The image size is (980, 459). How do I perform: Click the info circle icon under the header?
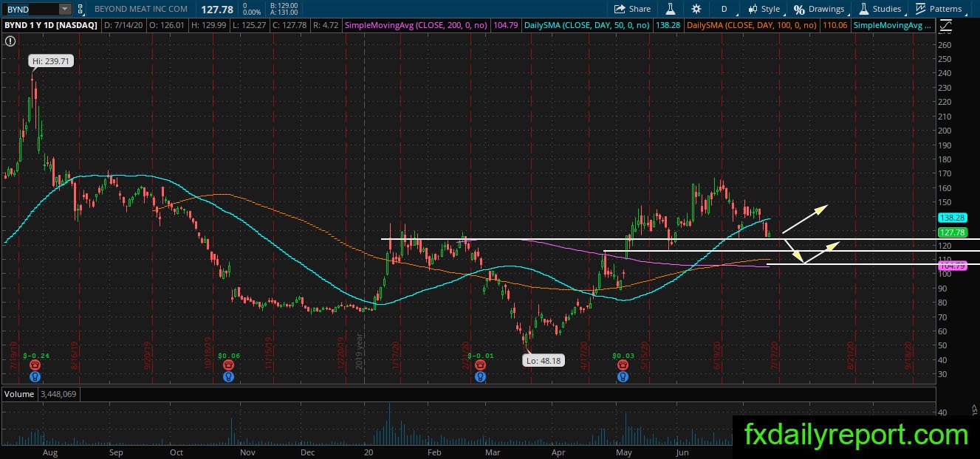[10, 41]
